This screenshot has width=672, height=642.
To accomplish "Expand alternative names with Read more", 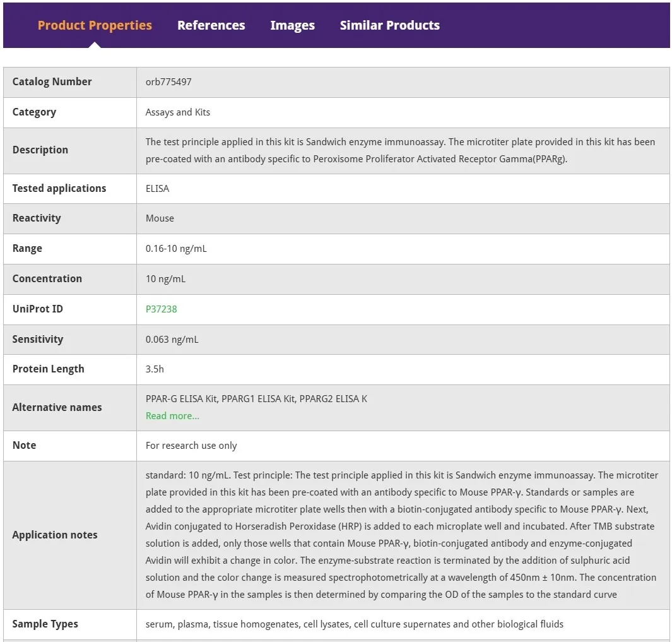I will click(172, 416).
